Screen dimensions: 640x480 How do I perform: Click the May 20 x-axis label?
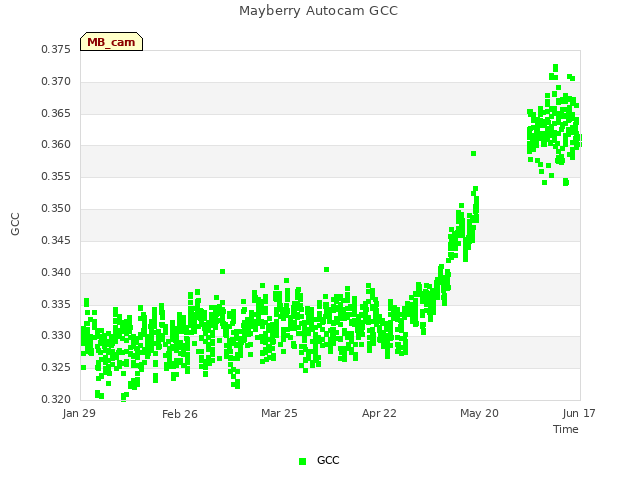click(x=479, y=413)
